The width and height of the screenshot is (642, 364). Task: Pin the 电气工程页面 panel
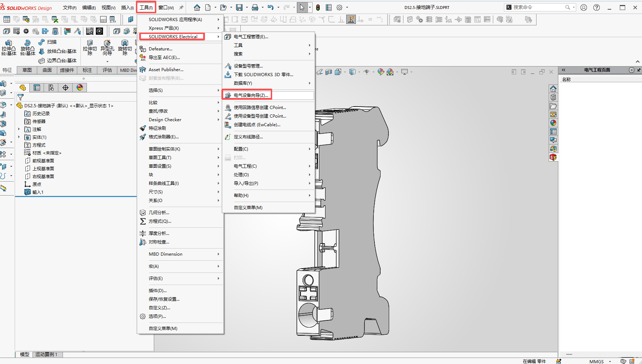(638, 70)
